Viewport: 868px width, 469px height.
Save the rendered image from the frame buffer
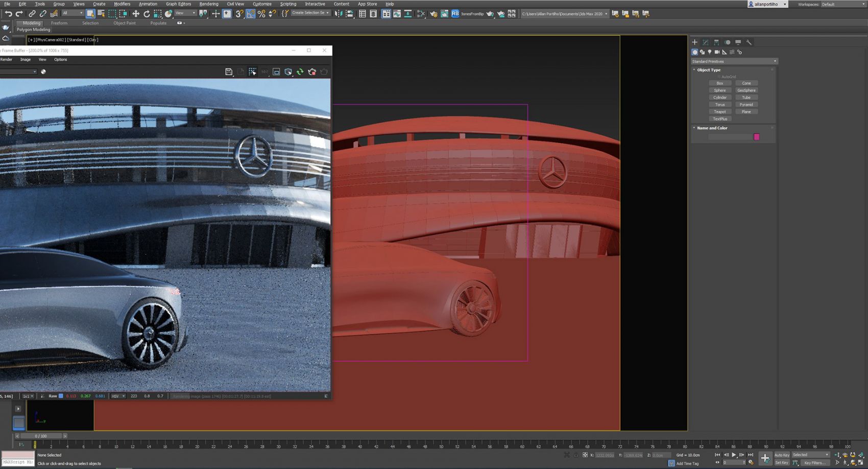pos(229,72)
